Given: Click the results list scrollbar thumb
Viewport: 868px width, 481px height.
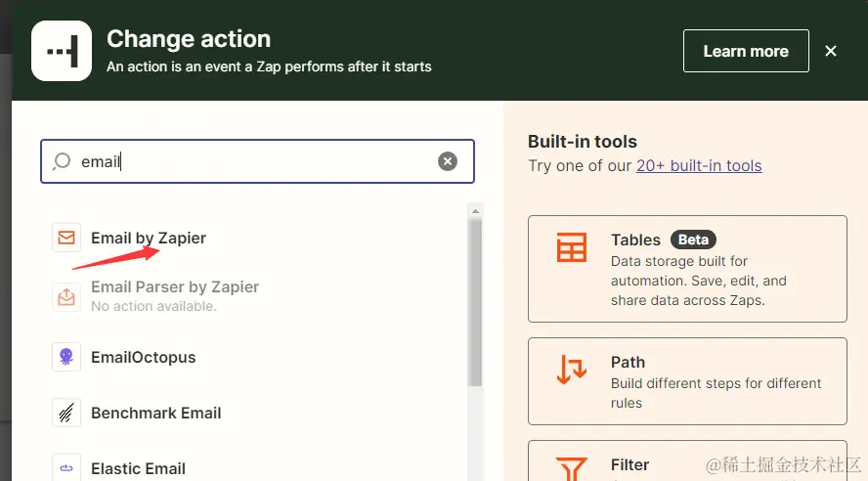Looking at the screenshot, I should tap(475, 302).
